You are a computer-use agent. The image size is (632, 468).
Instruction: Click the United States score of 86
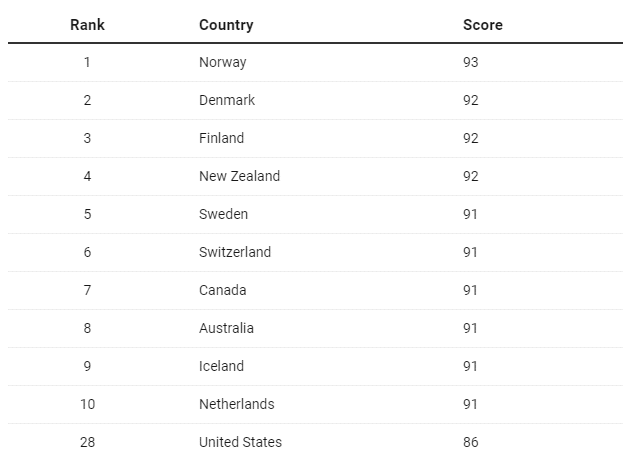click(x=471, y=442)
